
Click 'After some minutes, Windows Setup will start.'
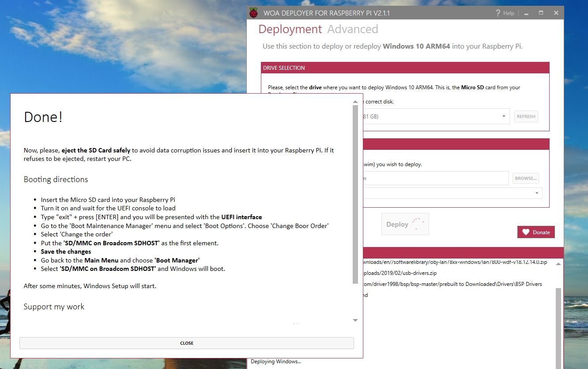point(90,286)
